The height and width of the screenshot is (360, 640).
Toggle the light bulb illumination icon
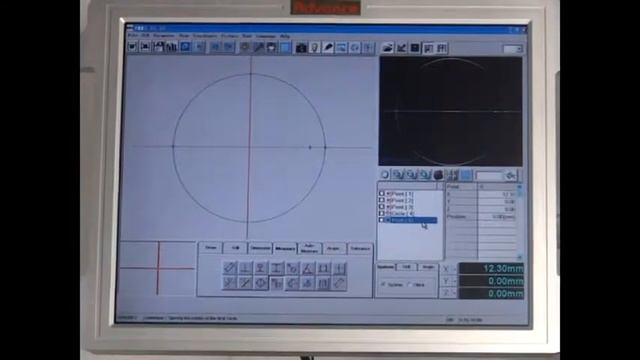tap(314, 48)
